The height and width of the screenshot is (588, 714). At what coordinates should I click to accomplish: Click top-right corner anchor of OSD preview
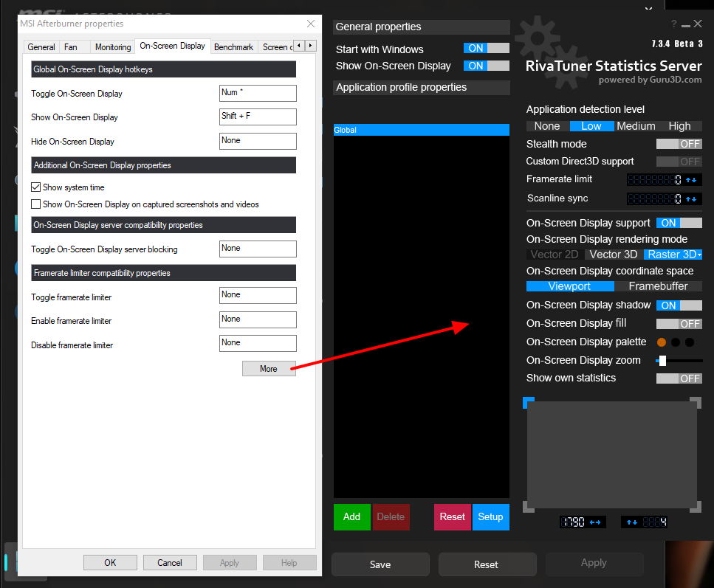coord(696,402)
